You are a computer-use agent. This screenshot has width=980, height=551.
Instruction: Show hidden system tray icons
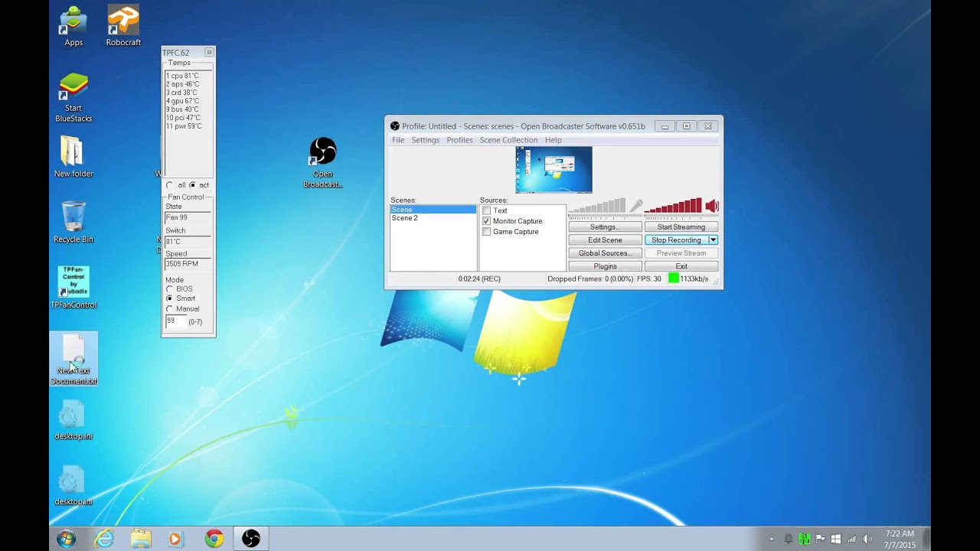point(772,539)
